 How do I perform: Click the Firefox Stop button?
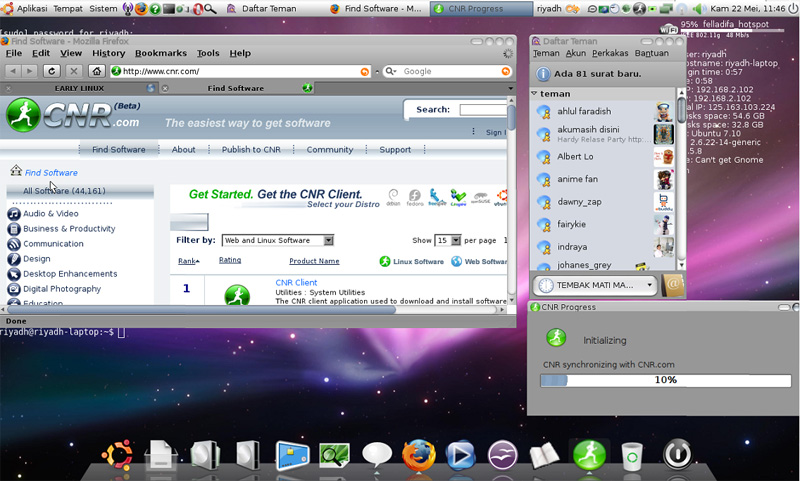[x=74, y=71]
